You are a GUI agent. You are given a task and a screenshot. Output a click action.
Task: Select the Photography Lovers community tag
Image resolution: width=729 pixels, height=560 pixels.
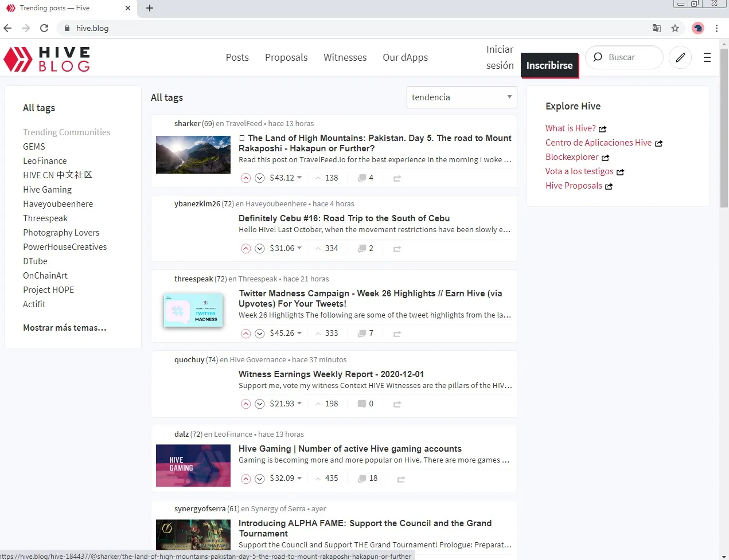pos(61,233)
